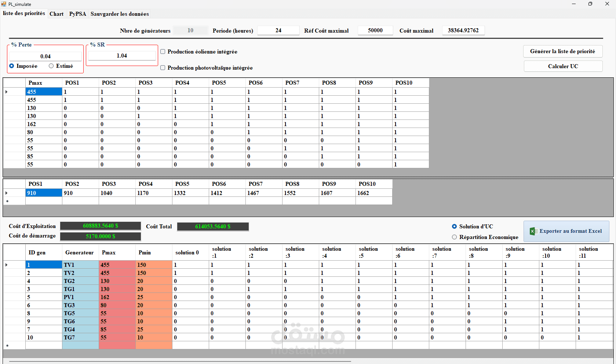
Task: Focus the Nbre de générateurs field
Action: (190, 30)
